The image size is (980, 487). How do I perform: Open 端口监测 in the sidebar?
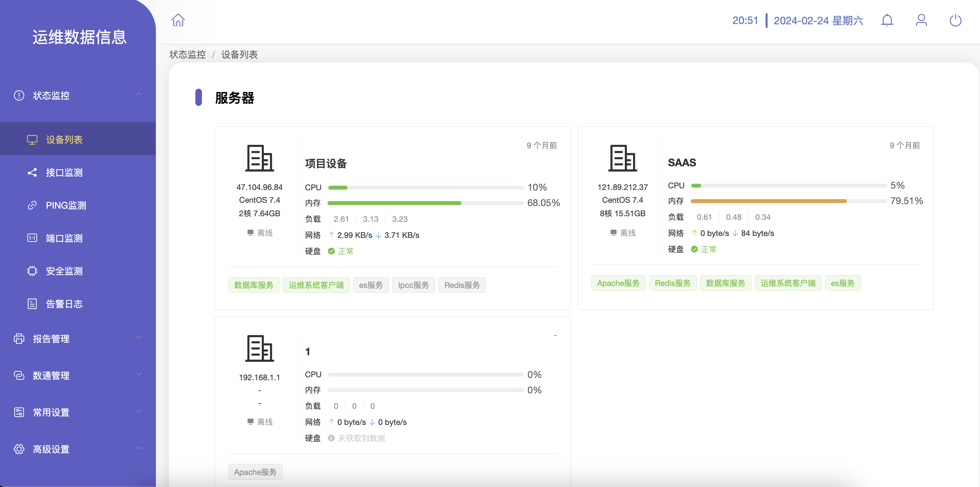point(78,238)
